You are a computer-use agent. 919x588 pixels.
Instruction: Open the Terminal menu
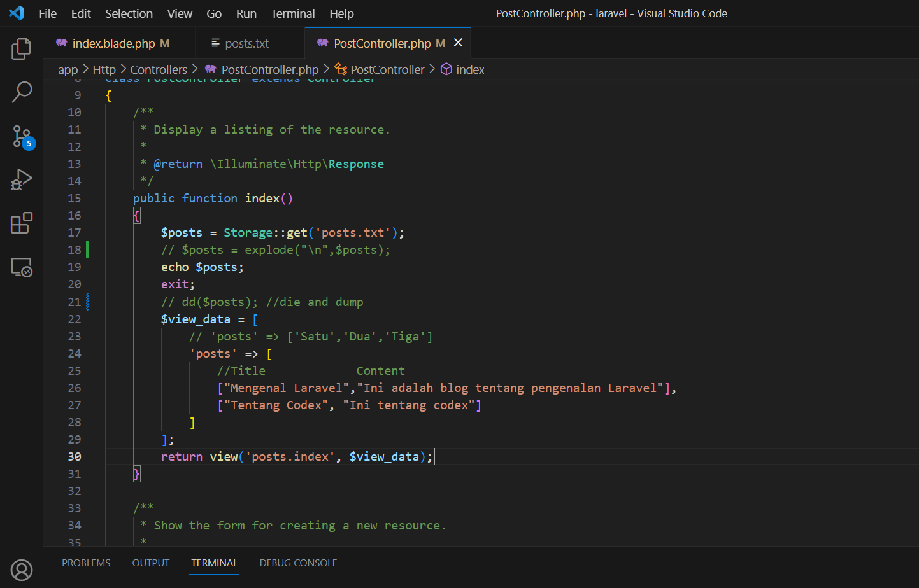click(x=293, y=13)
